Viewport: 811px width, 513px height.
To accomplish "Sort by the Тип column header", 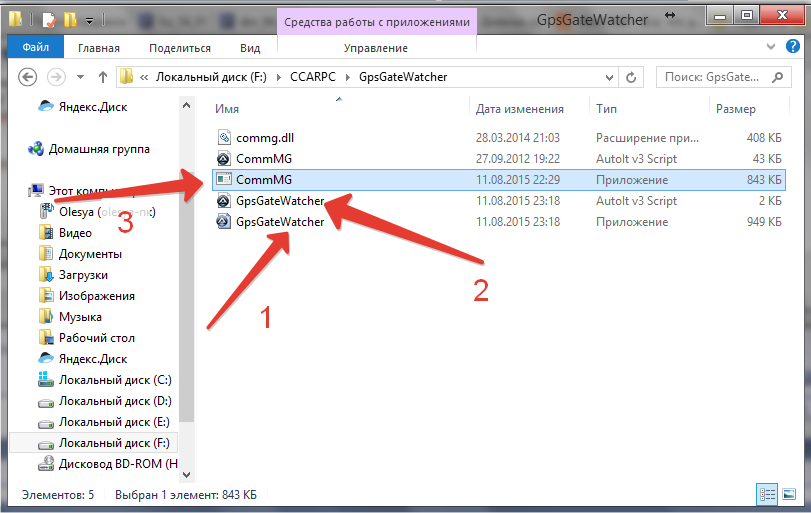I will (606, 109).
